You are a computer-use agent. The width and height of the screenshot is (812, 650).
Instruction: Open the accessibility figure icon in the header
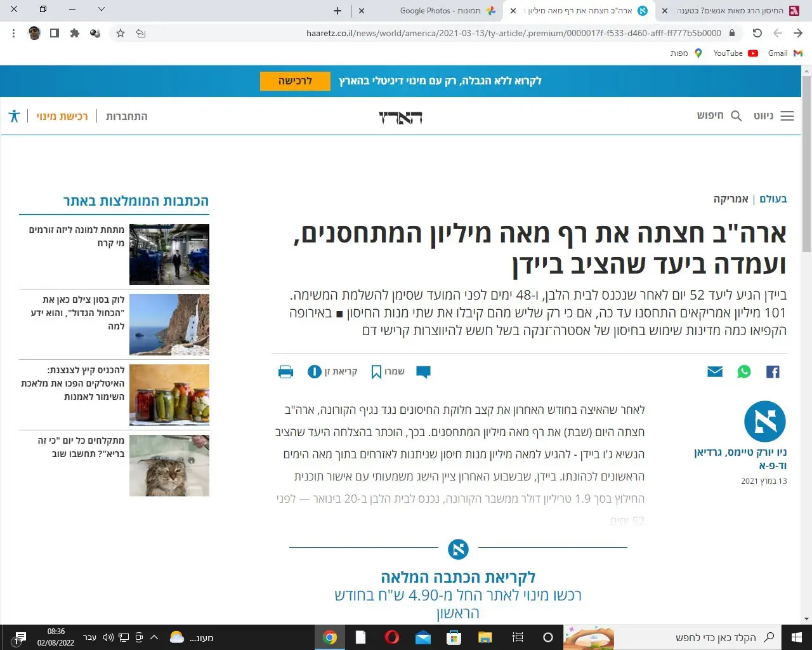click(x=14, y=116)
